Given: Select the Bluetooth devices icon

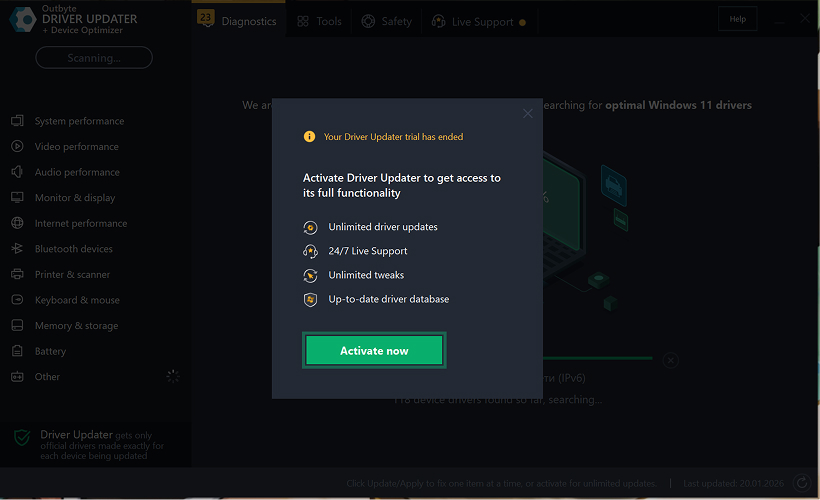Looking at the screenshot, I should [17, 249].
